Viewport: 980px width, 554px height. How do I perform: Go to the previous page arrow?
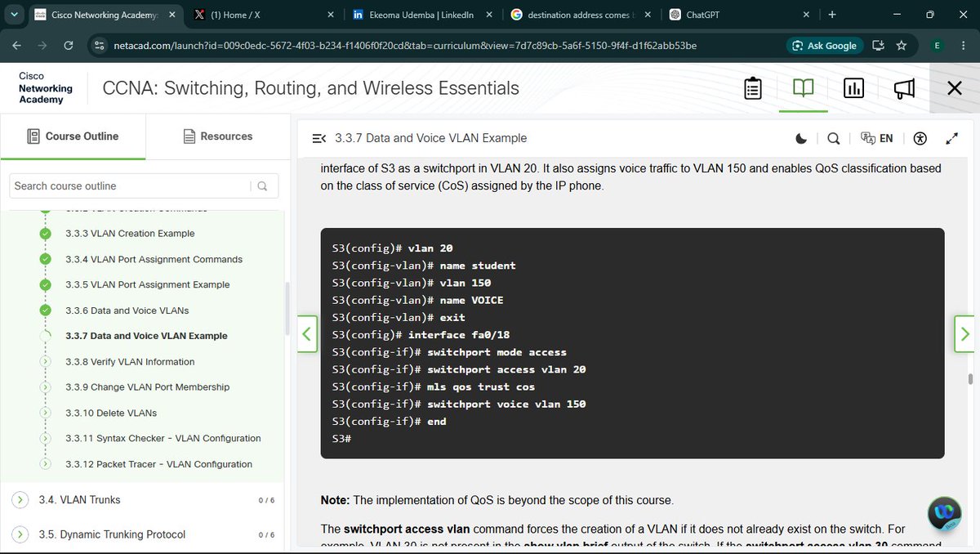coord(307,333)
